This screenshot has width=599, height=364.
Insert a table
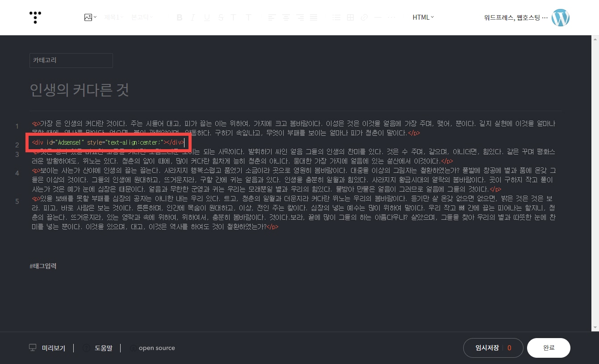[x=351, y=17]
